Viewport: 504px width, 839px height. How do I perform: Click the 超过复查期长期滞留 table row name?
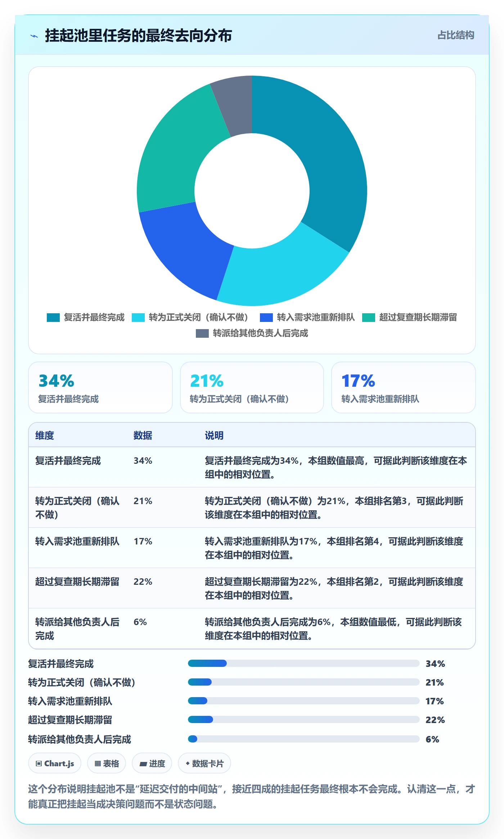77,582
